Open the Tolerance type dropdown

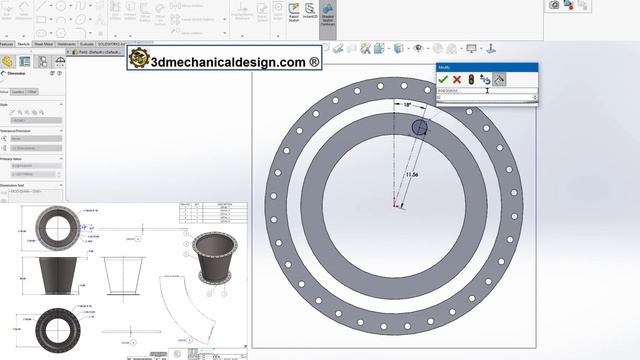(x=36, y=139)
